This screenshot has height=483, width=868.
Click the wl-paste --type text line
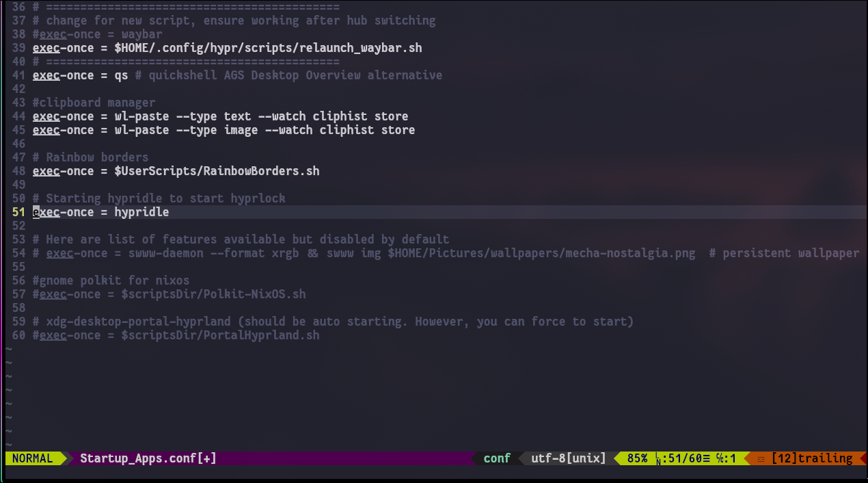coord(220,116)
